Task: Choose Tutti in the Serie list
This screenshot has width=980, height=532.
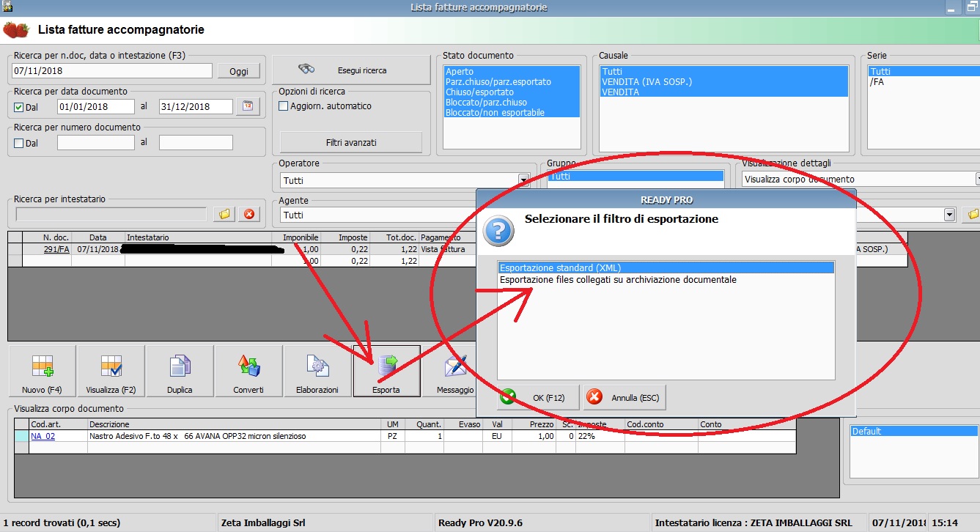Action: [x=923, y=72]
